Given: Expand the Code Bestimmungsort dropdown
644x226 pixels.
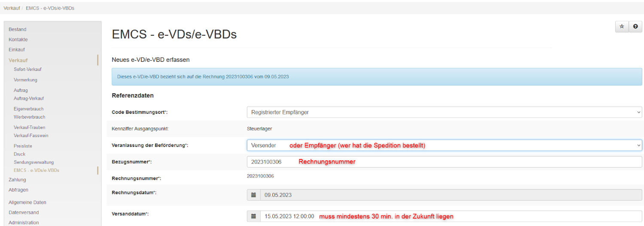Looking at the screenshot, I should [x=444, y=112].
